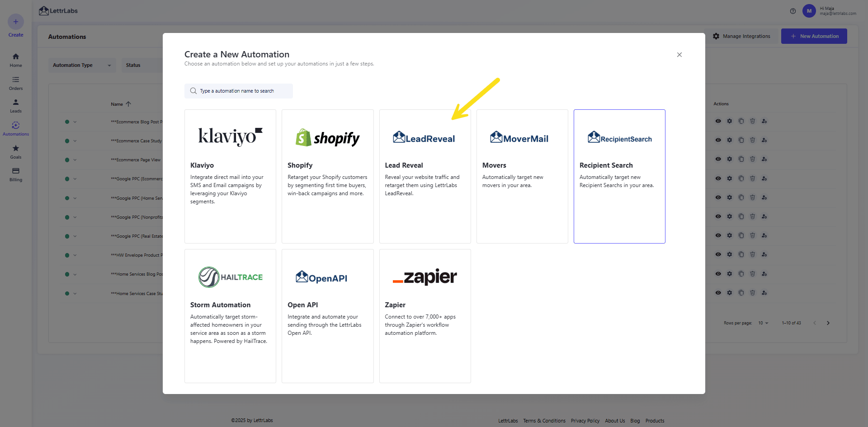Duplicate the Google PPC (Nonprofits automation
Screen dimensions: 868x427
click(x=741, y=216)
